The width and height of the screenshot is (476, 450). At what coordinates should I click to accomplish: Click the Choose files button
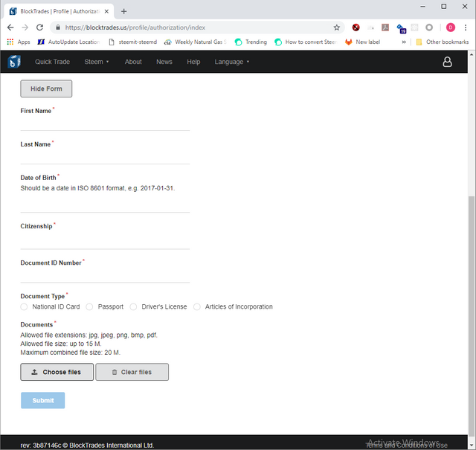pyautogui.click(x=57, y=372)
